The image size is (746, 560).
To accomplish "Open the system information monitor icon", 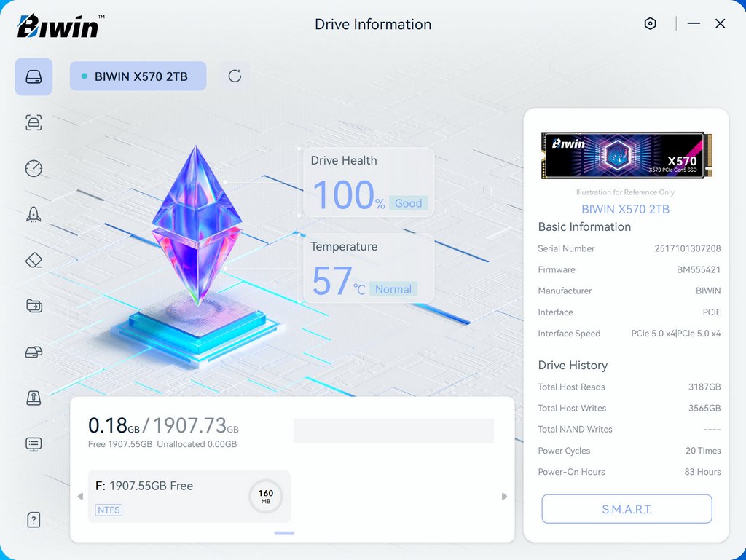I will 34,444.
